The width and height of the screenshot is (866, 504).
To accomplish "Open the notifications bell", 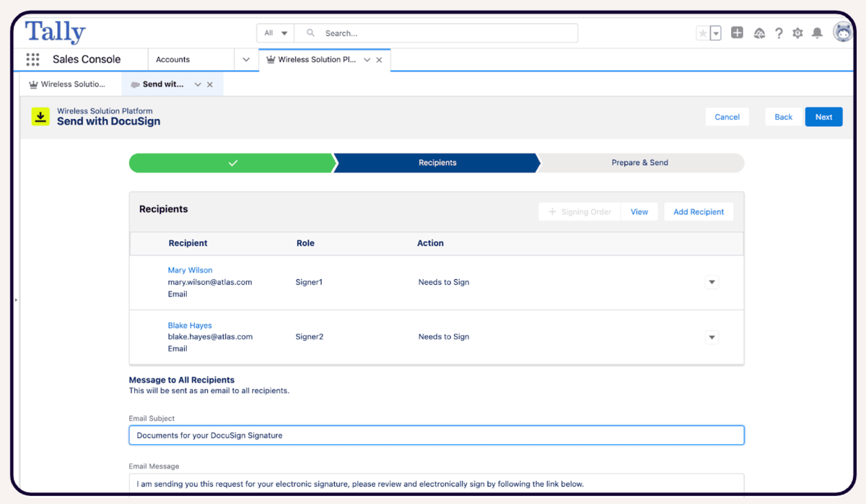I will tap(817, 33).
